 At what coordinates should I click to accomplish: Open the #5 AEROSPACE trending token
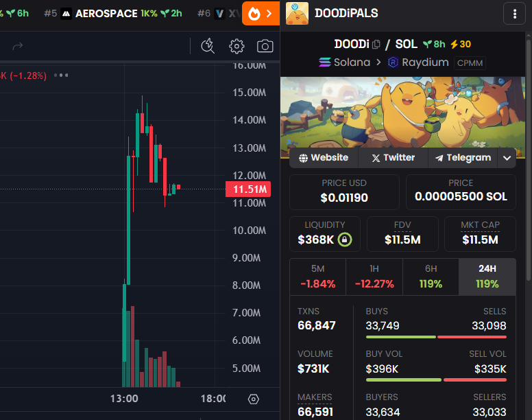coord(113,13)
